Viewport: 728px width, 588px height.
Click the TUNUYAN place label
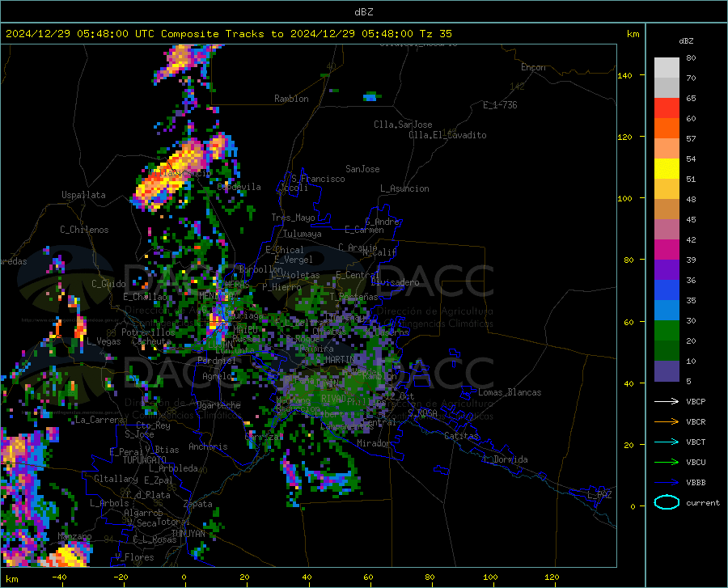(x=188, y=534)
